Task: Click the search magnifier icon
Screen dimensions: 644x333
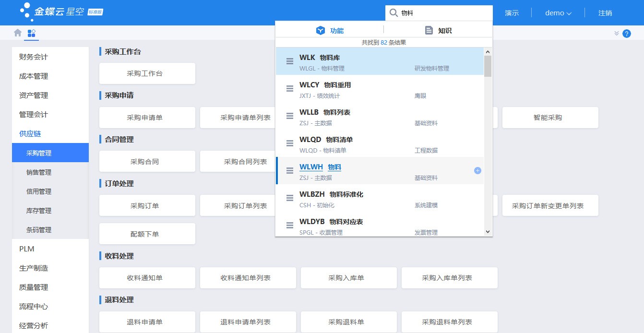Action: 394,13
